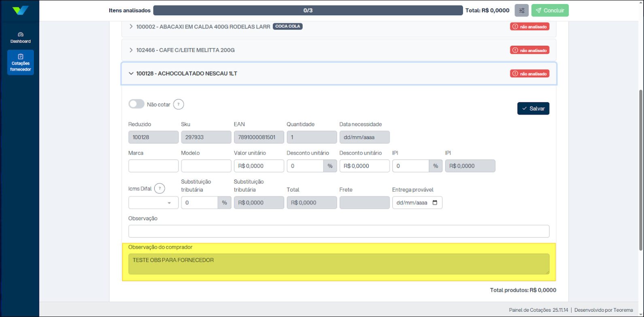Enable the Não cotar toggle switch

click(136, 104)
